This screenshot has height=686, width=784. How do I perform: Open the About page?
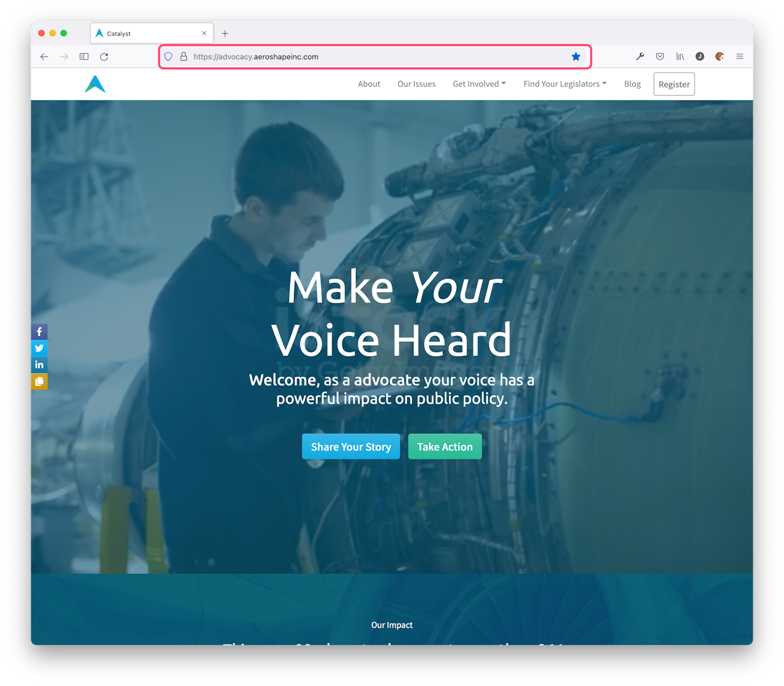coord(369,84)
